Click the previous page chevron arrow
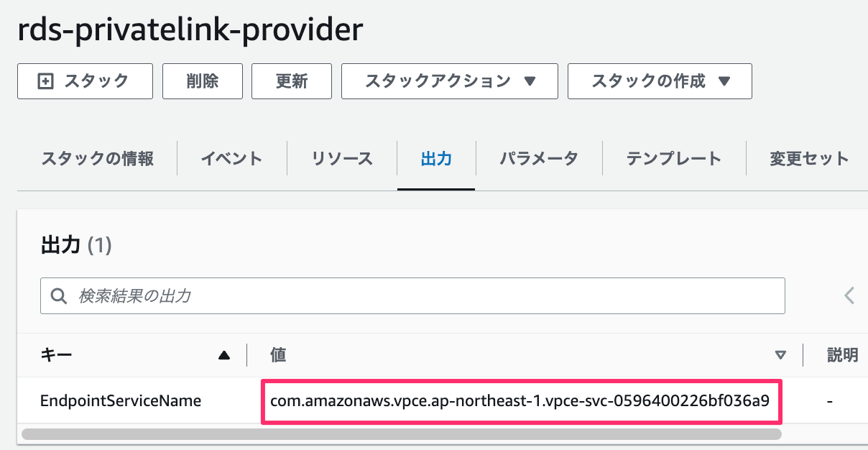The width and height of the screenshot is (868, 450). click(849, 295)
